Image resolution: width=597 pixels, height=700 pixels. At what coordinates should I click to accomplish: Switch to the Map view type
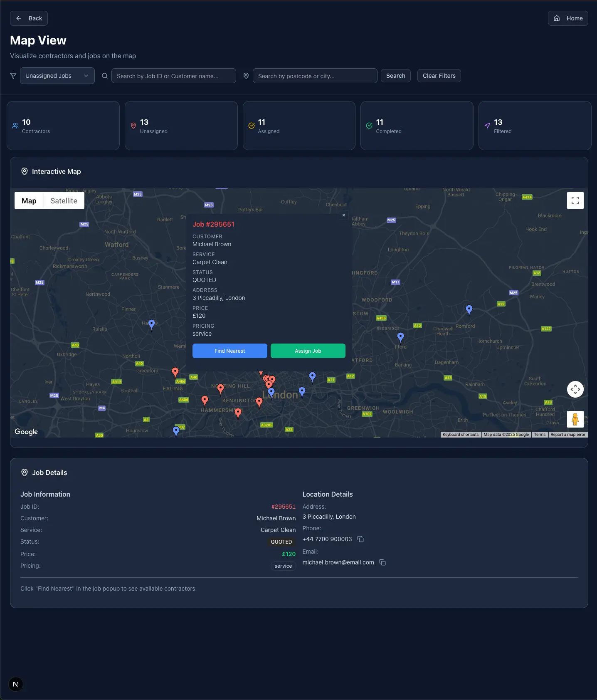(x=29, y=200)
